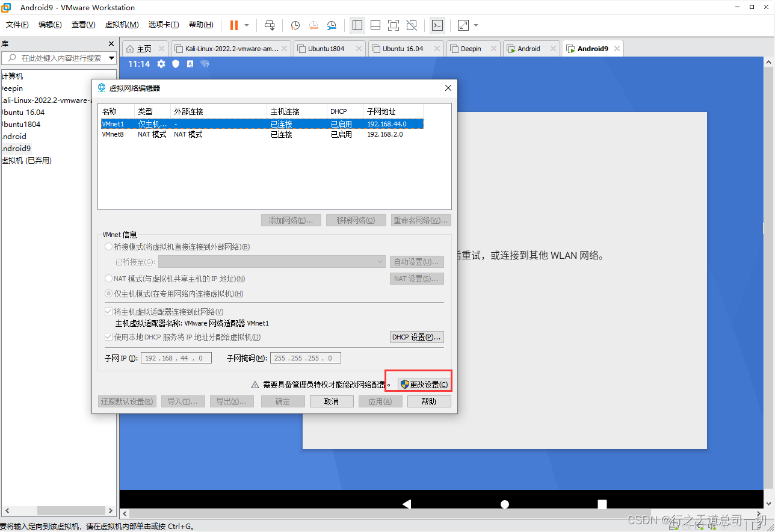
Task: Tap the Android Home navigation circle
Action: [505, 504]
